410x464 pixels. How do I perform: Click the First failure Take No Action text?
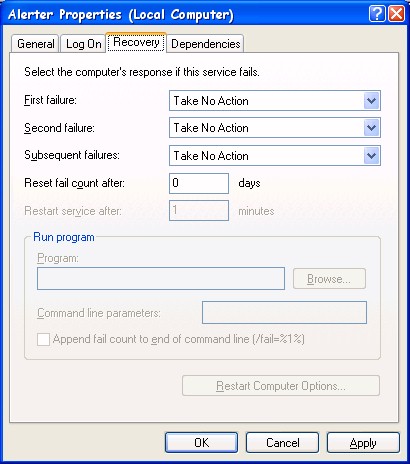click(211, 101)
